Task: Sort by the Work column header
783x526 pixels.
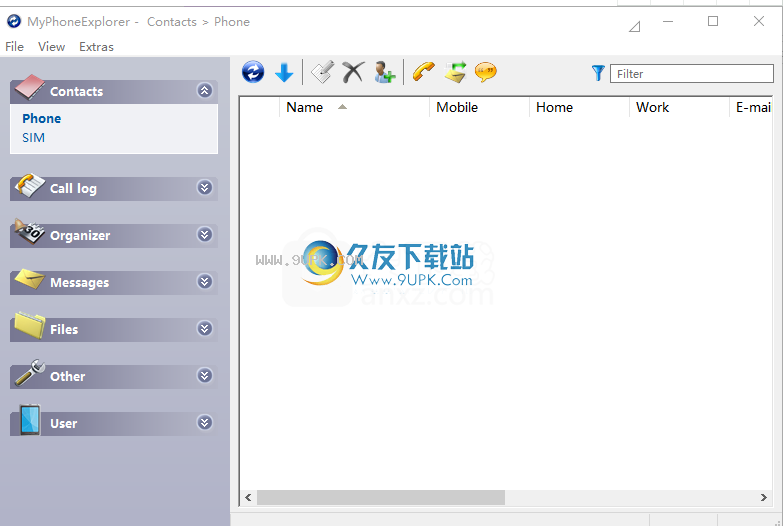Action: 679,107
